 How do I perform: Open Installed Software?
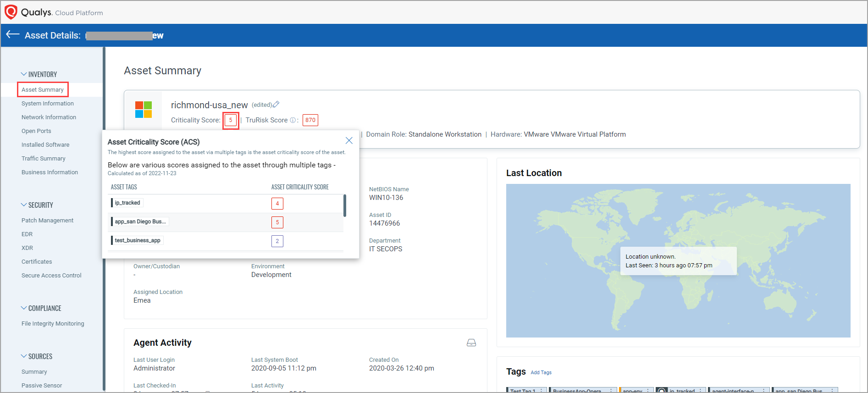(45, 144)
